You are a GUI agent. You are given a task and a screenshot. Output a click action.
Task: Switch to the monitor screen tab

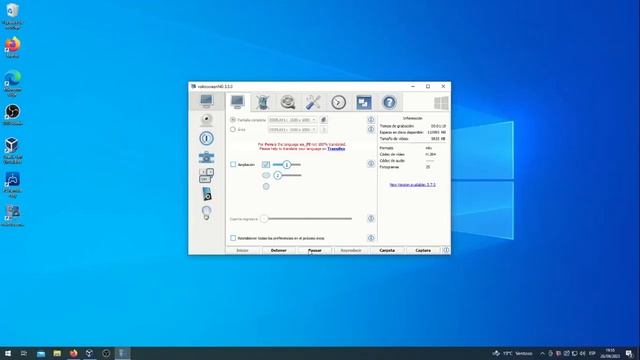point(238,102)
